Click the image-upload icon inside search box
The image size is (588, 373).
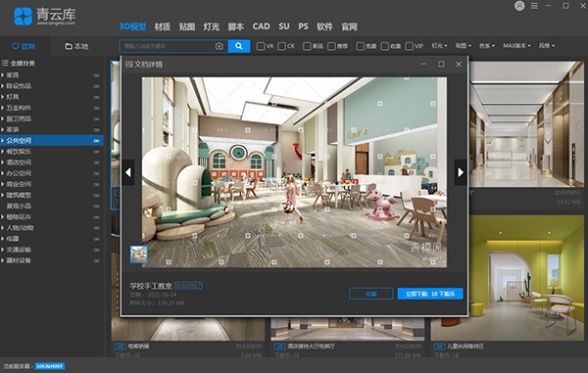(x=220, y=46)
